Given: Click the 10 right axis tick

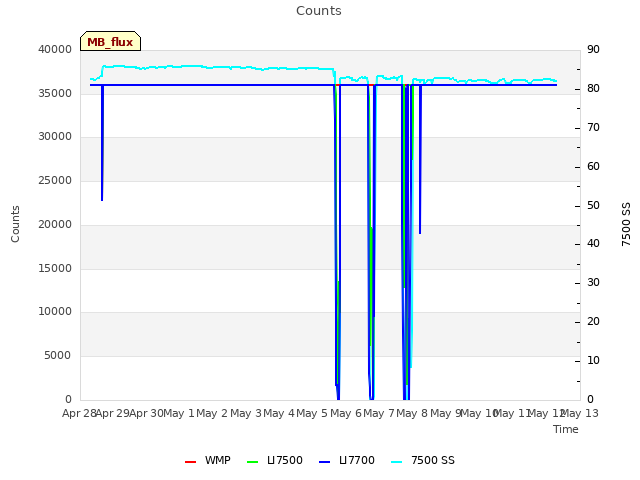Looking at the screenshot, I should [x=593, y=360].
